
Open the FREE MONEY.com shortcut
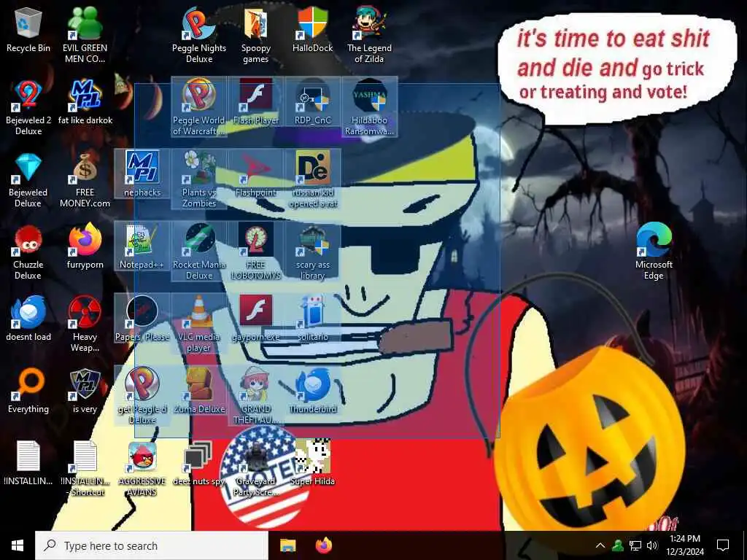(x=85, y=180)
